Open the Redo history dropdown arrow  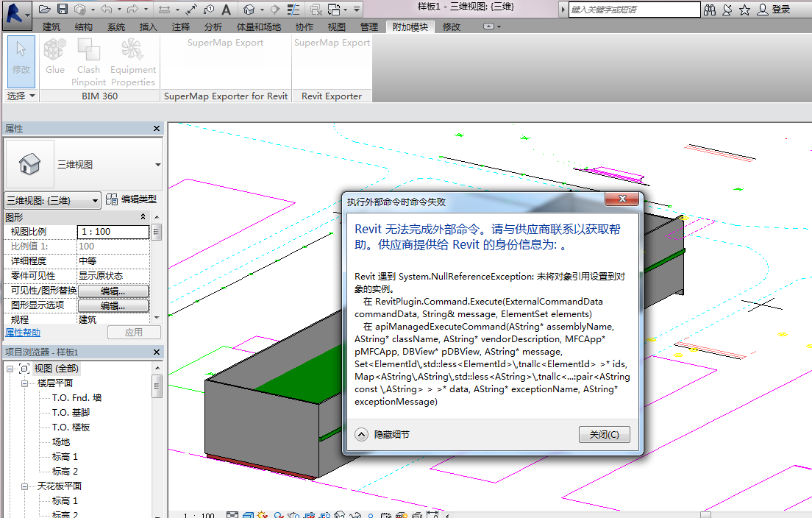pyautogui.click(x=146, y=10)
